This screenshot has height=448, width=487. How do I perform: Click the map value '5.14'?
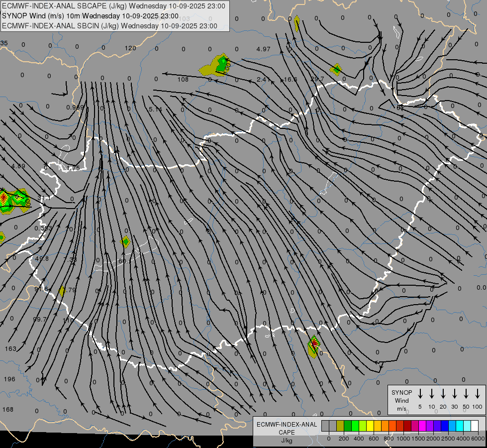[155, 110]
